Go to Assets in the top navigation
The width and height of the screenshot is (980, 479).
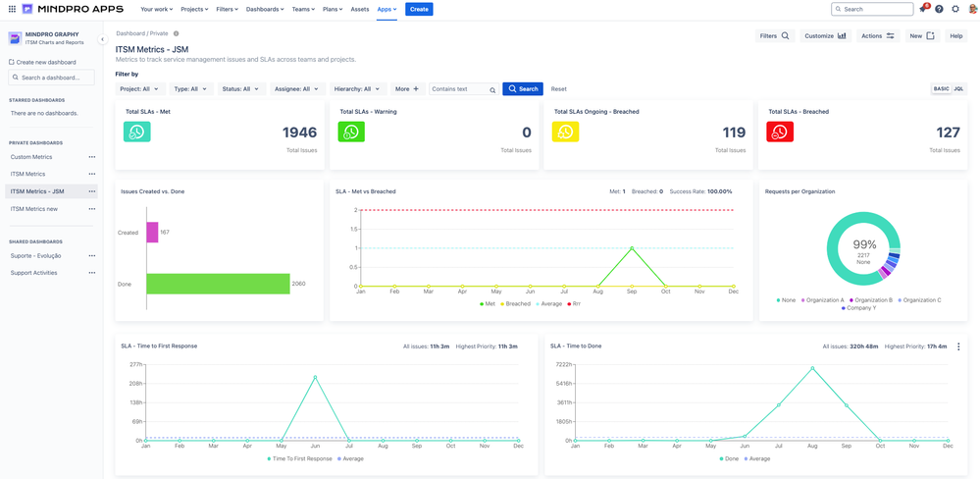coord(360,10)
